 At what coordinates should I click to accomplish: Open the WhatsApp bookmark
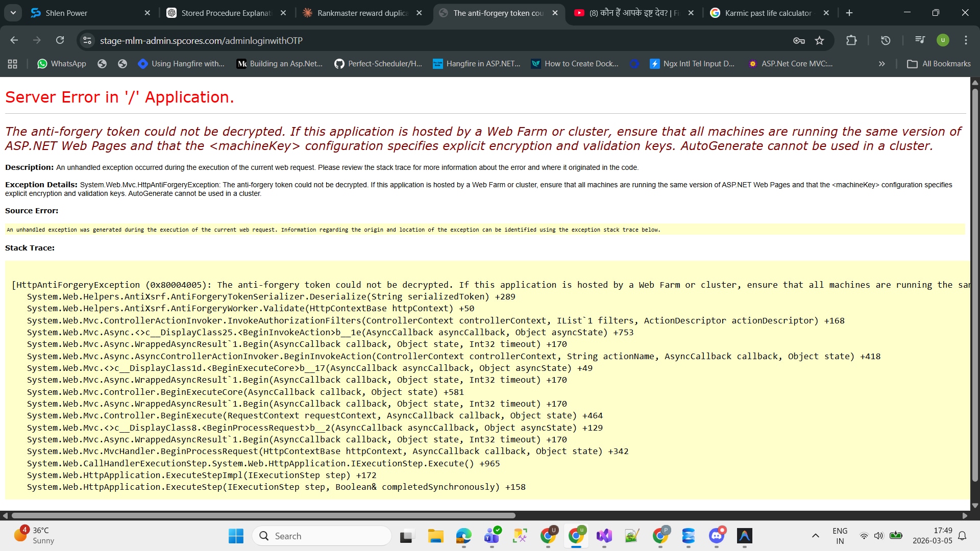tap(62, 64)
